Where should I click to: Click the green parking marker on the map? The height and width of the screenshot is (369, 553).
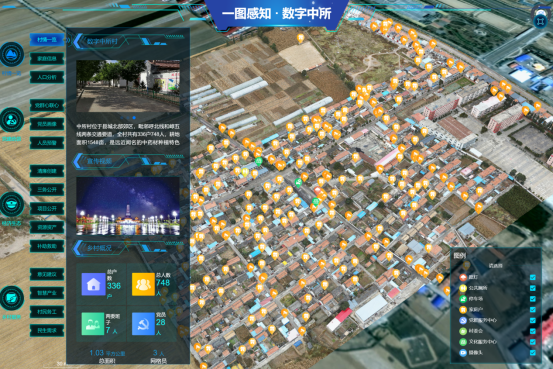(x=298, y=183)
